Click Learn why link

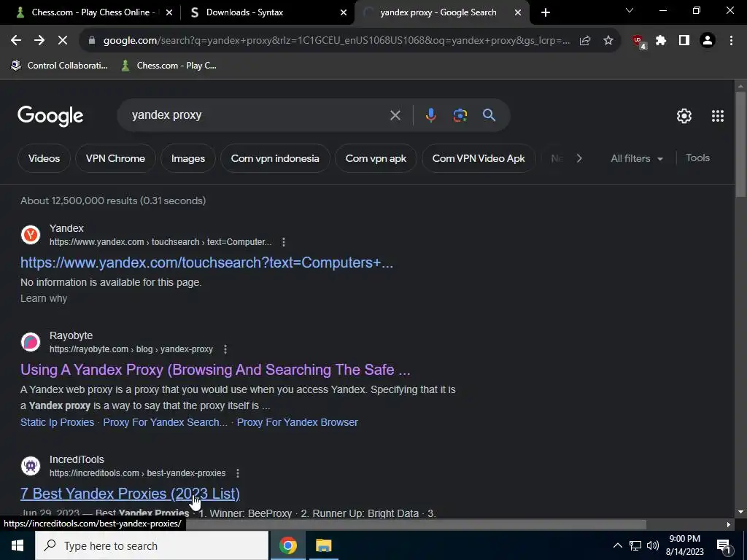(x=44, y=298)
